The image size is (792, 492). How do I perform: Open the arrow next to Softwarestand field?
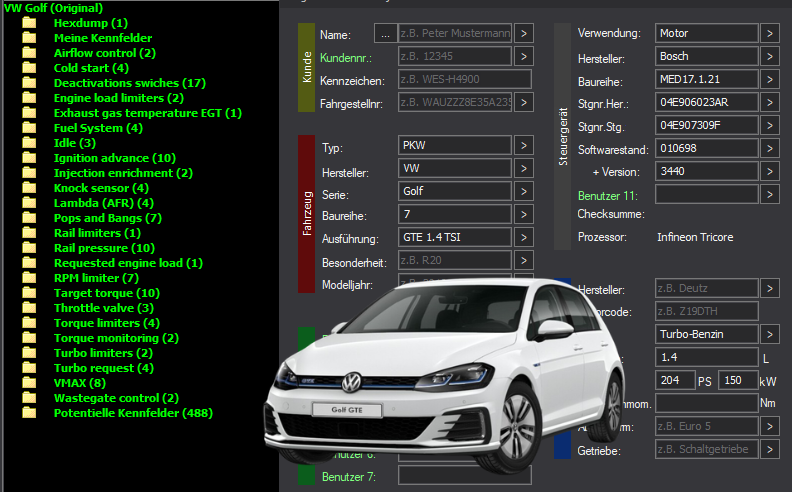770,149
